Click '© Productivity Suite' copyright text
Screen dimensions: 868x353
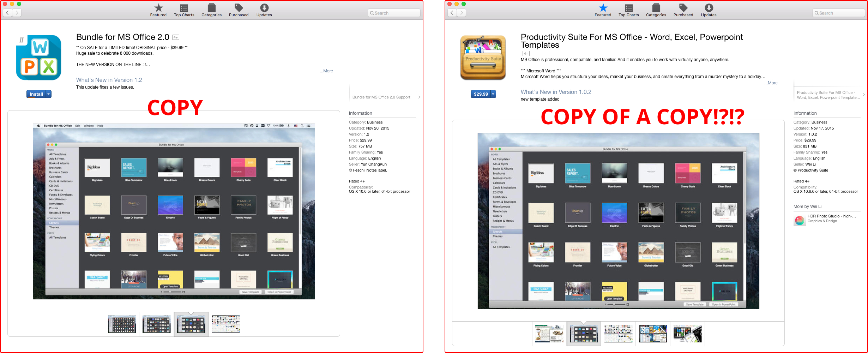811,170
